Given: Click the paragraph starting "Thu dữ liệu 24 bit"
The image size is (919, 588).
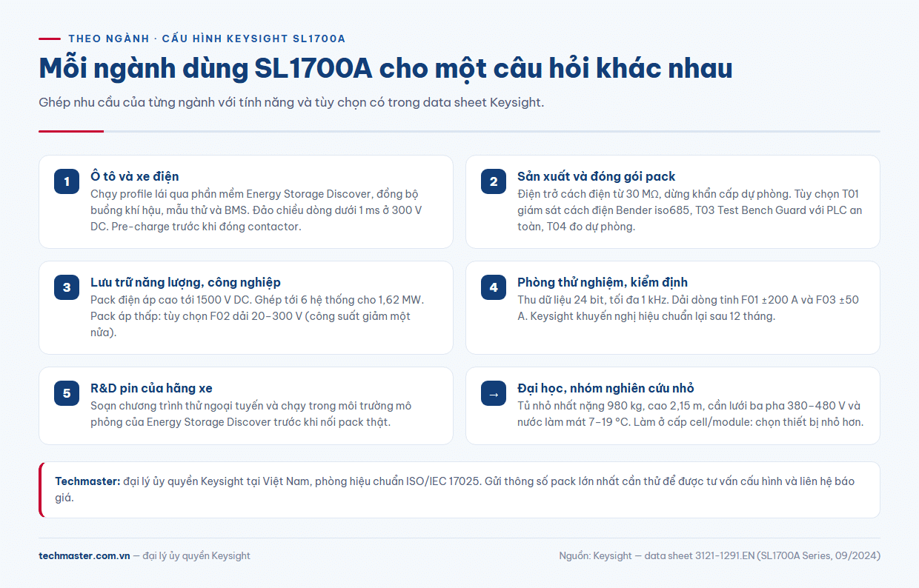Looking at the screenshot, I should tap(689, 308).
